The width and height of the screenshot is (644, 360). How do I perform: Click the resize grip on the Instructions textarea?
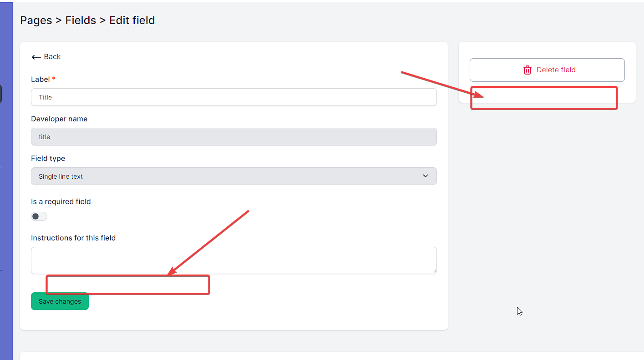(434, 271)
